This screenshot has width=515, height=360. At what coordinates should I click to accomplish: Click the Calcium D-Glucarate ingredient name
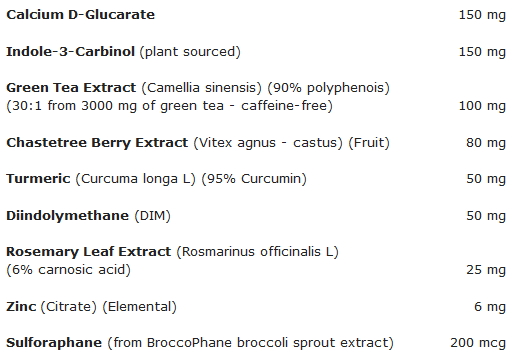click(x=80, y=15)
